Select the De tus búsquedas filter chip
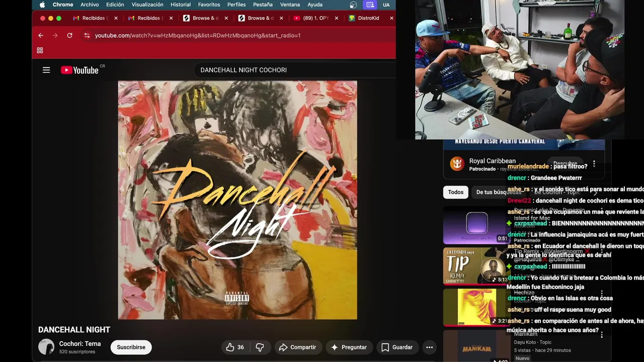The image size is (644, 362). click(499, 192)
